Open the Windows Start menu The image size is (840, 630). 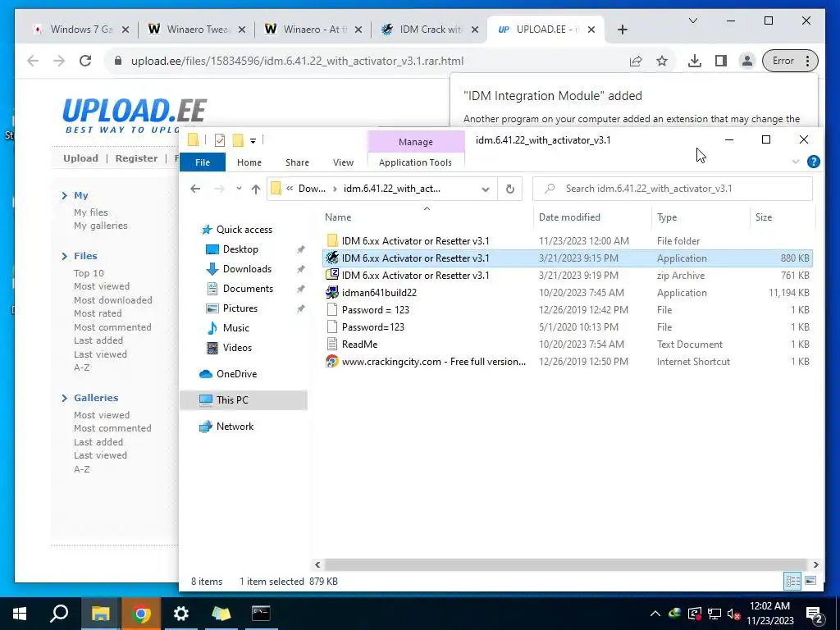pyautogui.click(x=20, y=614)
